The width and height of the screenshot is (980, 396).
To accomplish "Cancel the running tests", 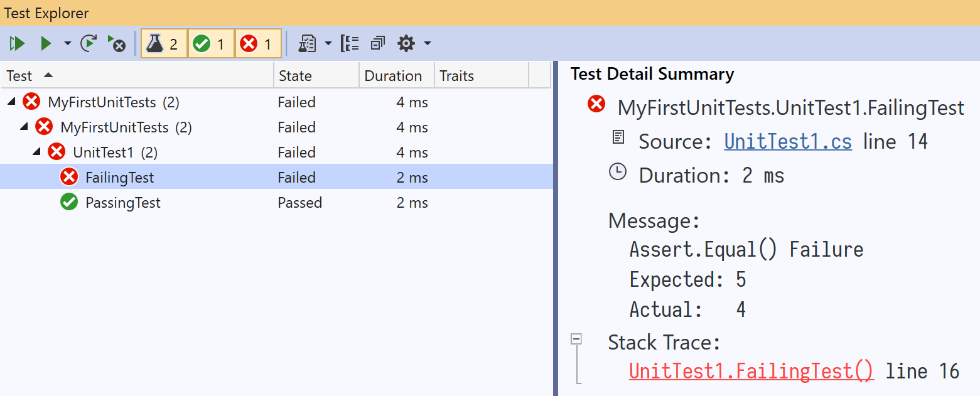I will coord(116,44).
